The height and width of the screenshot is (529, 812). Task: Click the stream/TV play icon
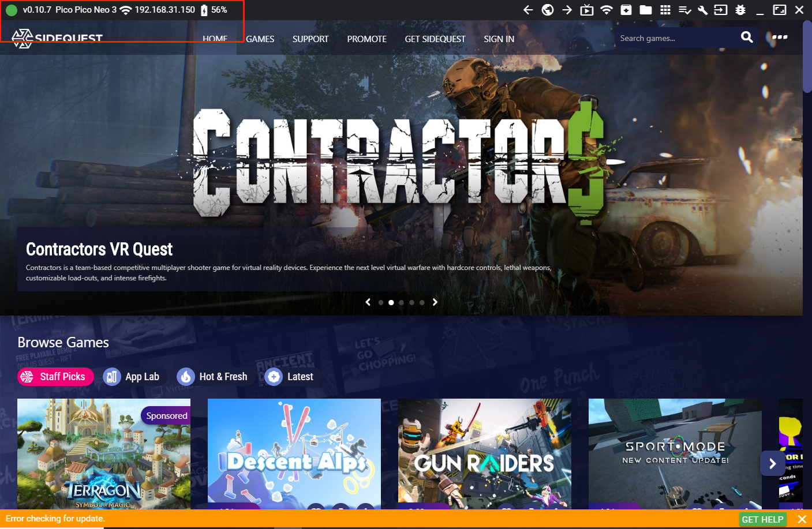(586, 10)
